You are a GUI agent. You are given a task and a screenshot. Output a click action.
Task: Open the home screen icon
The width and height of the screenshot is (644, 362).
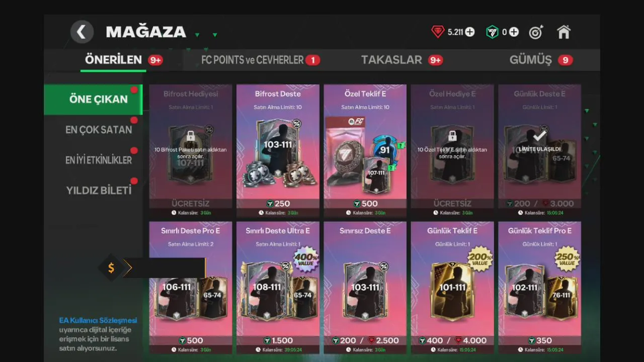563,32
